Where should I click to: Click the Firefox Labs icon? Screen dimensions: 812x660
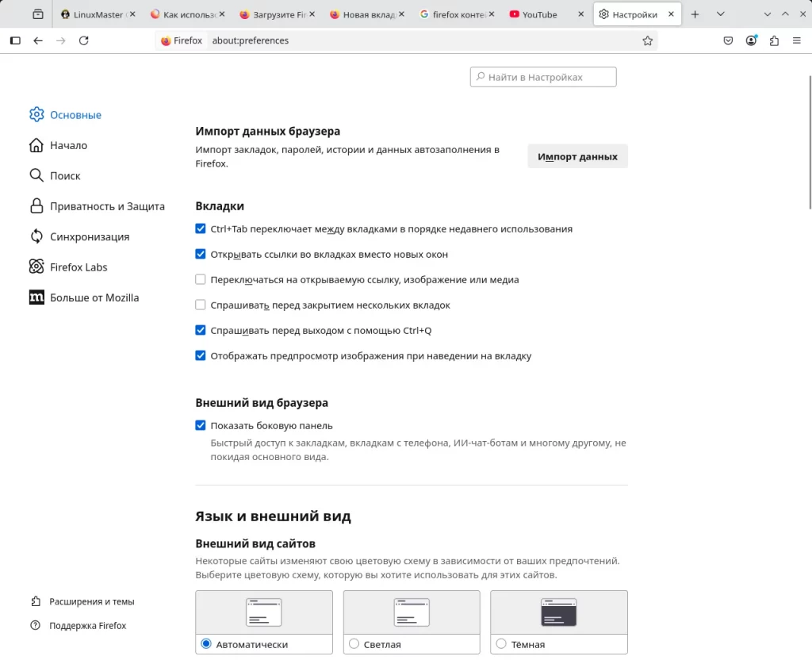point(36,267)
